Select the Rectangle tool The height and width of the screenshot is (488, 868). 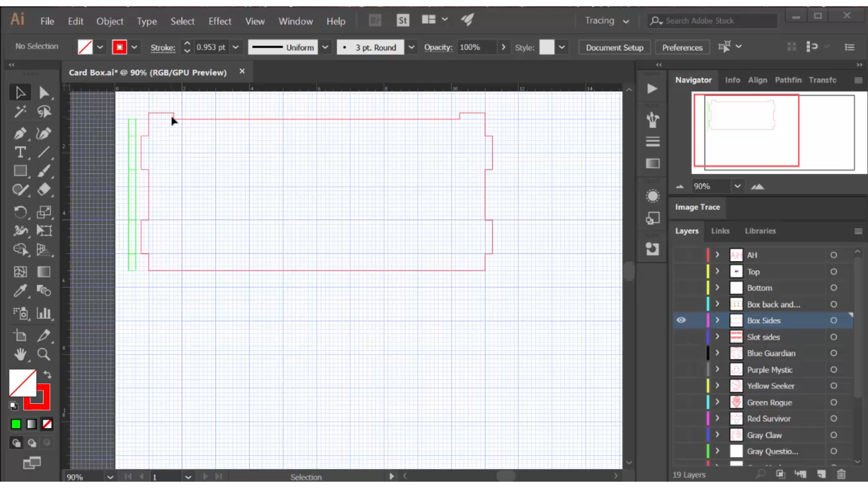(20, 172)
